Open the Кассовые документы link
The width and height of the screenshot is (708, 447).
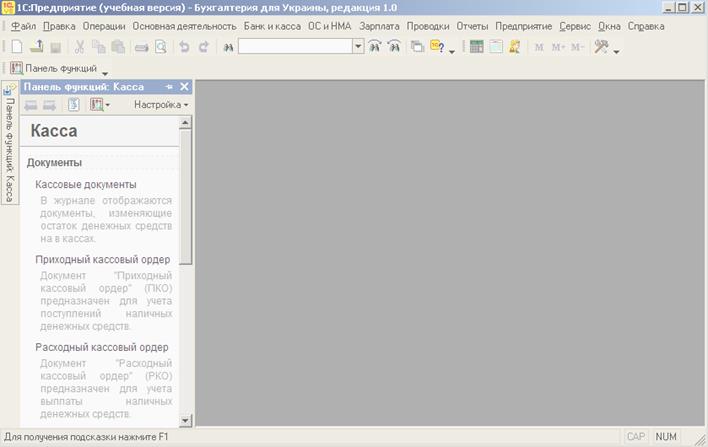point(86,184)
